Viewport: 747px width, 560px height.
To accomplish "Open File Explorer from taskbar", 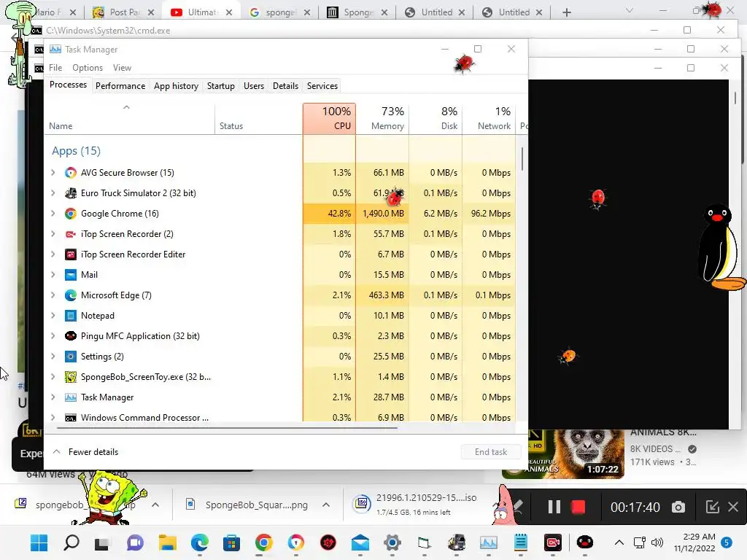I will [x=168, y=542].
